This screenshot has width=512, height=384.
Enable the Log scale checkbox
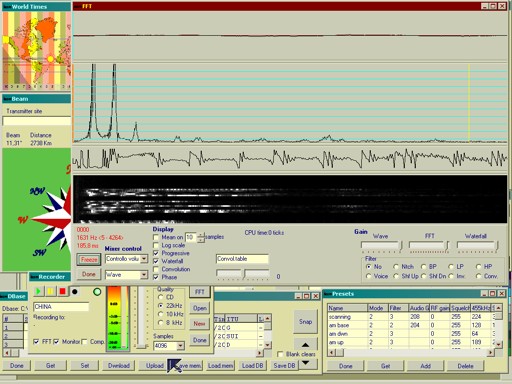(x=156, y=245)
